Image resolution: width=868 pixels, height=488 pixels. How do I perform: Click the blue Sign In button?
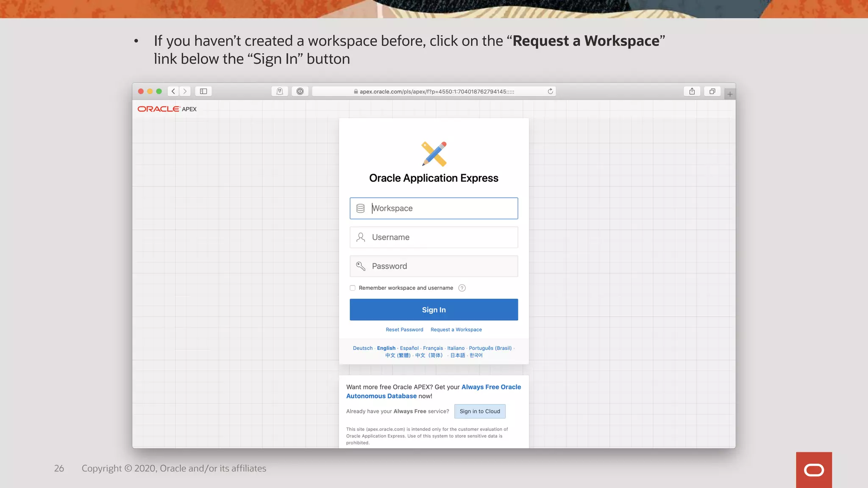[434, 310]
